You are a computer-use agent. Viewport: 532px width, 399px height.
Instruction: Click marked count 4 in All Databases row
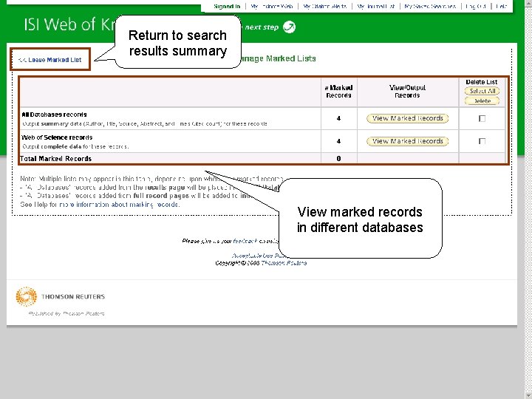[x=338, y=118]
